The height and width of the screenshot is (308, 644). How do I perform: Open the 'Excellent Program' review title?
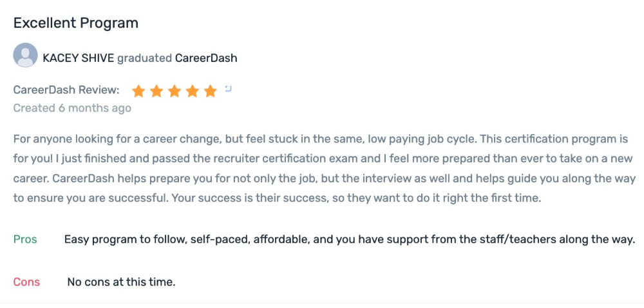click(76, 23)
